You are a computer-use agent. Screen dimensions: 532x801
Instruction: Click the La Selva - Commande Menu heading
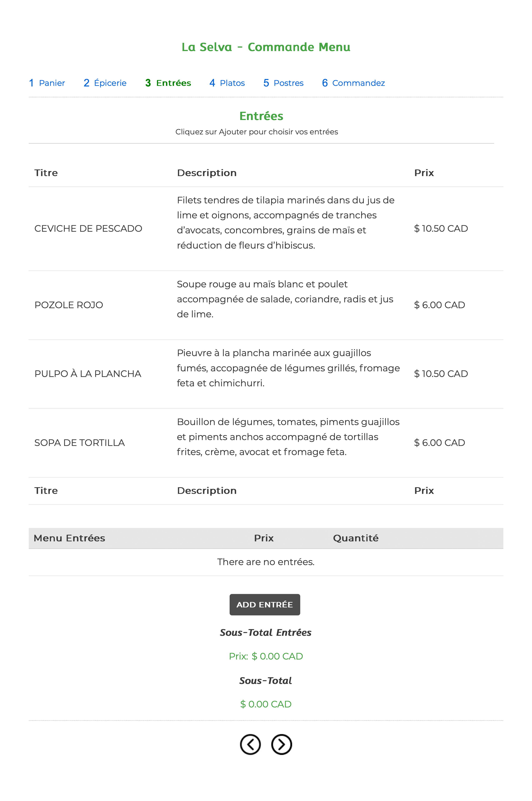(x=266, y=47)
